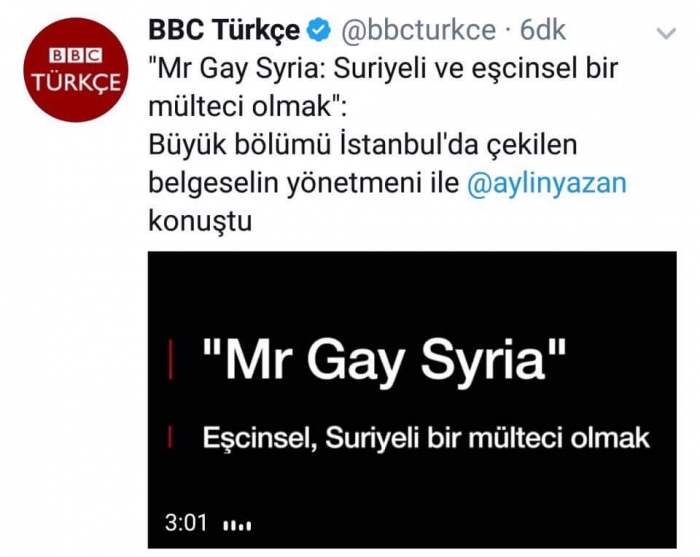Open the 6dk tweet timestamp
This screenshot has width=700, height=557.
point(543,30)
